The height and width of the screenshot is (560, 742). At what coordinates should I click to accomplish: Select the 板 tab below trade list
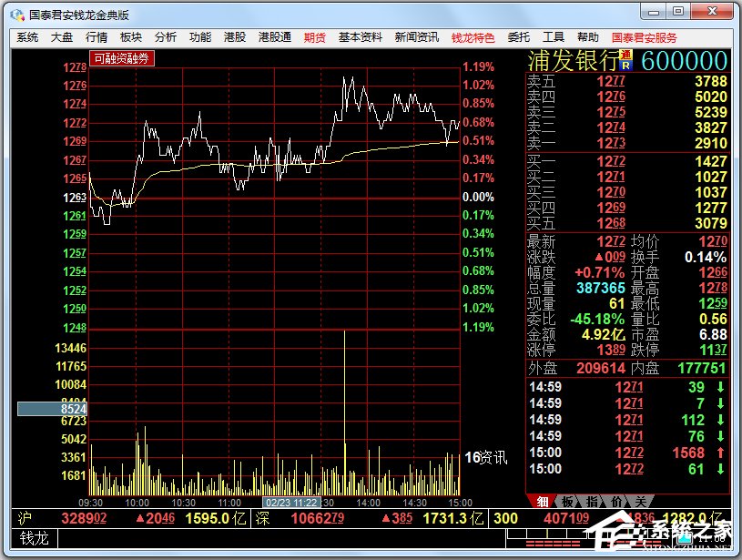(567, 502)
